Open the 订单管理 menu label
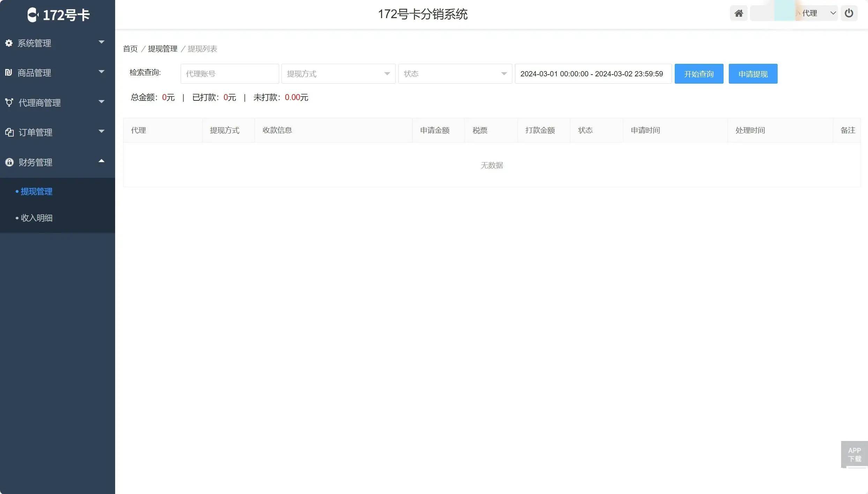868x494 pixels. [35, 132]
